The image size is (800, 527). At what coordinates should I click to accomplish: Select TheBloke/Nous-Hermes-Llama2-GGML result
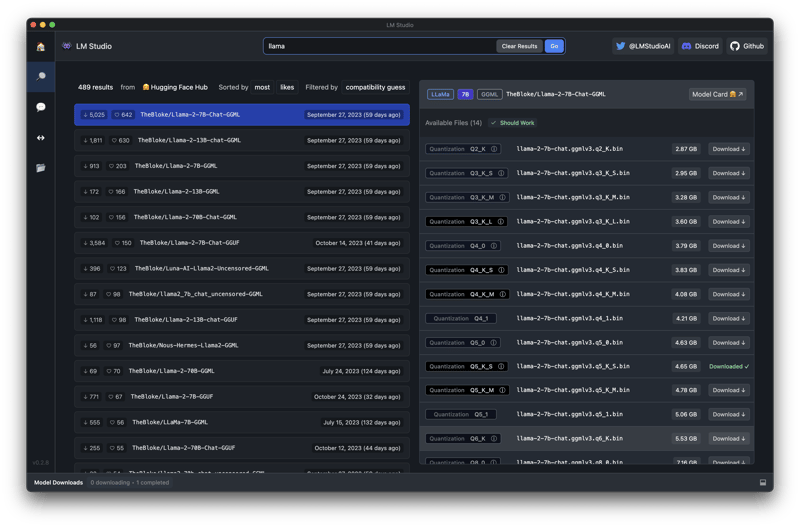click(x=242, y=345)
